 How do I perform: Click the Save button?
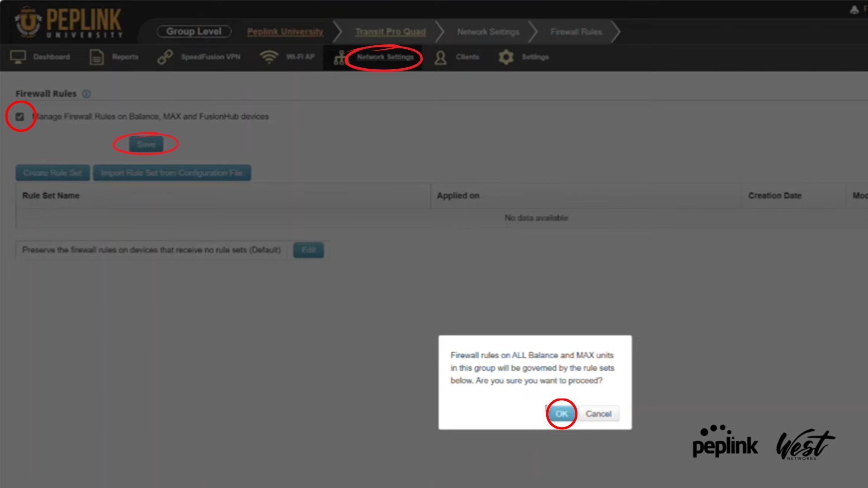click(146, 144)
